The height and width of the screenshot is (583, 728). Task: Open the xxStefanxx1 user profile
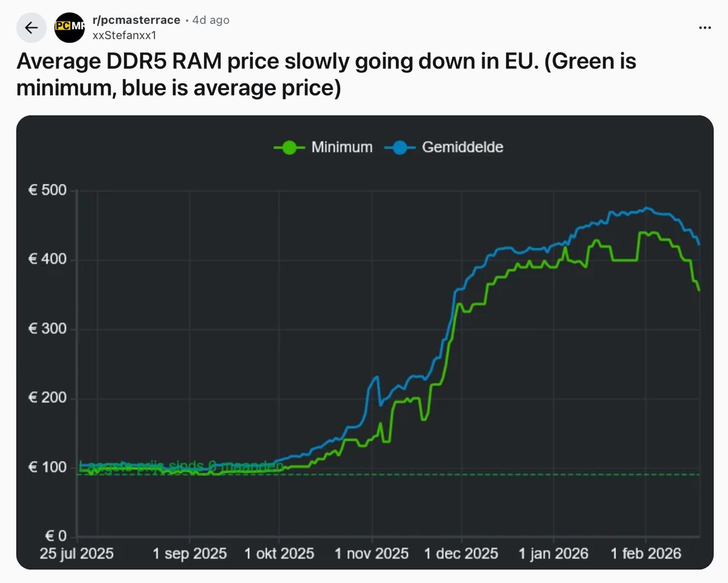[x=124, y=35]
